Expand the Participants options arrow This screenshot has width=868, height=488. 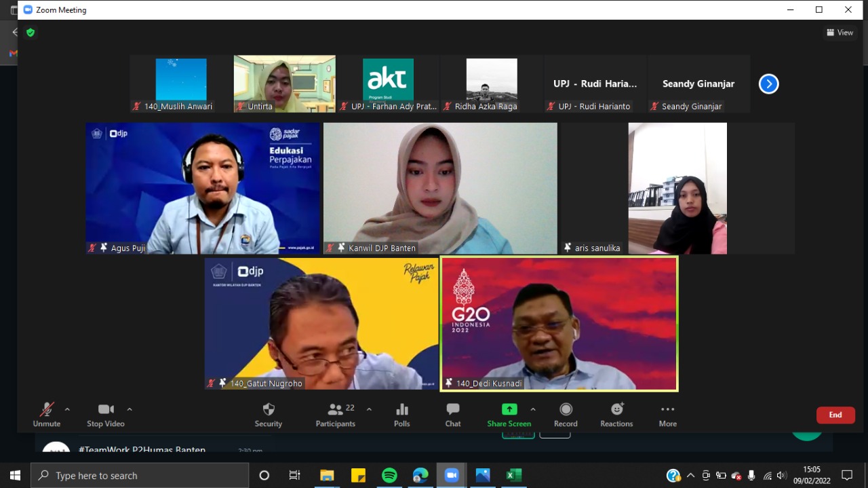click(369, 409)
